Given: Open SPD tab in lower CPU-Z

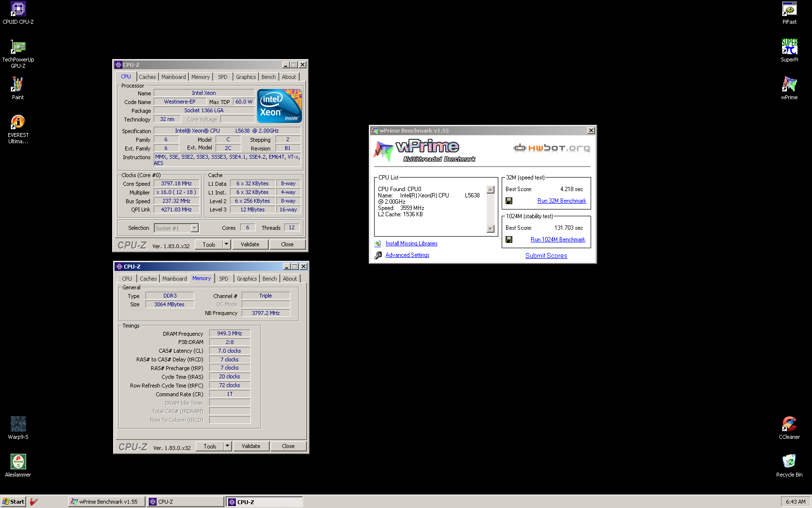Looking at the screenshot, I should pyautogui.click(x=224, y=279).
